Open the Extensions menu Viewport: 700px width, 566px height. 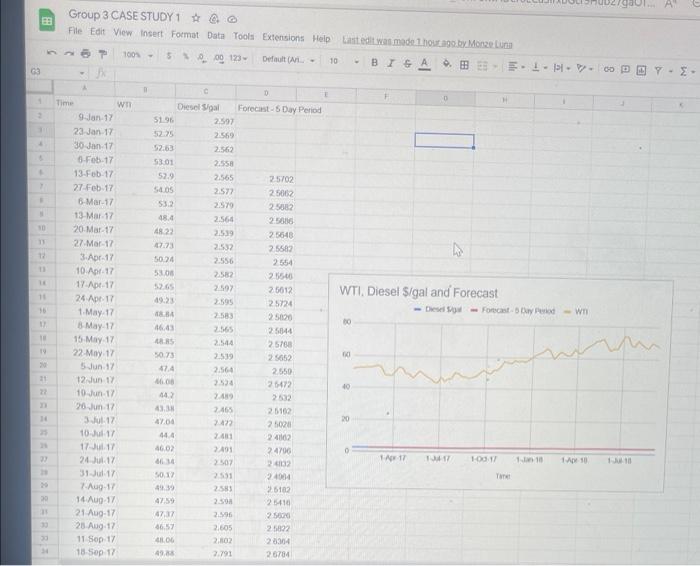click(283, 37)
